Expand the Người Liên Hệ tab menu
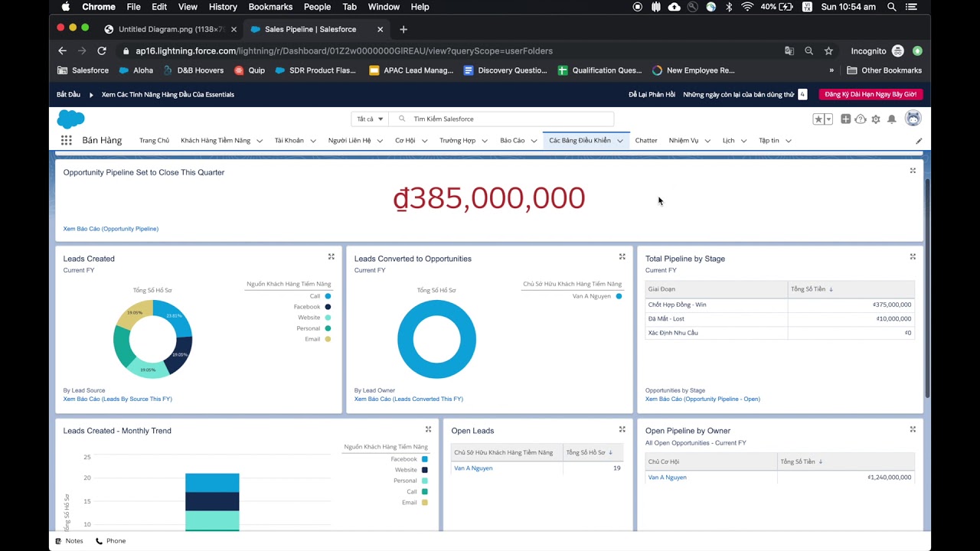Screen dimensions: 980x551 point(380,141)
